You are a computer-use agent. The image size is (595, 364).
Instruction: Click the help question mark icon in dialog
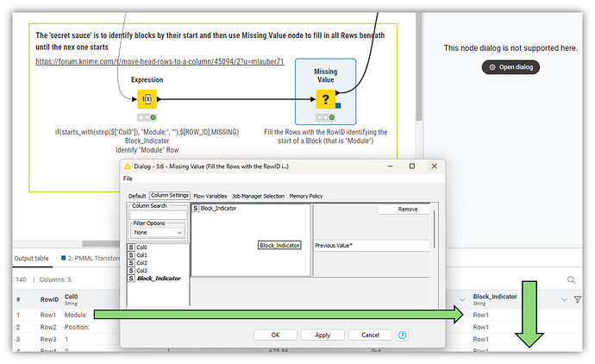[x=402, y=335]
